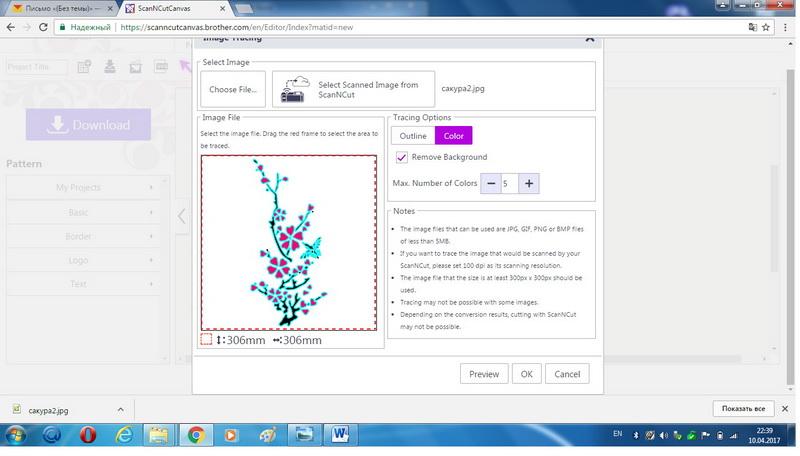The width and height of the screenshot is (800, 456).
Task: Click the Project Title field
Action: click(37, 67)
